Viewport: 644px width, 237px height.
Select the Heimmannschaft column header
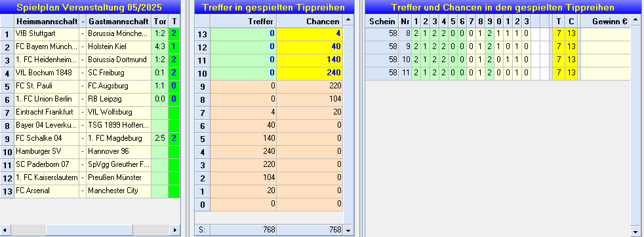tap(47, 22)
